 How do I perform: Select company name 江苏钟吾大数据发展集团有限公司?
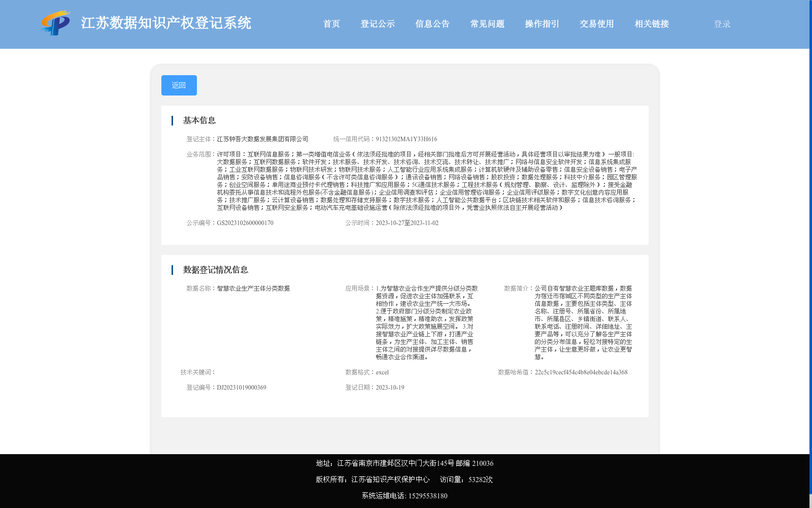click(262, 139)
